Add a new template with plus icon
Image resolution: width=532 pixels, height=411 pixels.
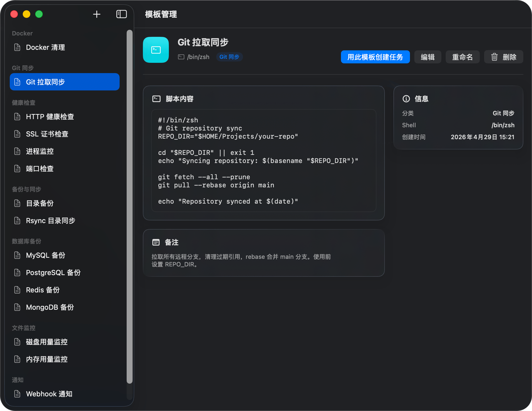[x=97, y=14]
